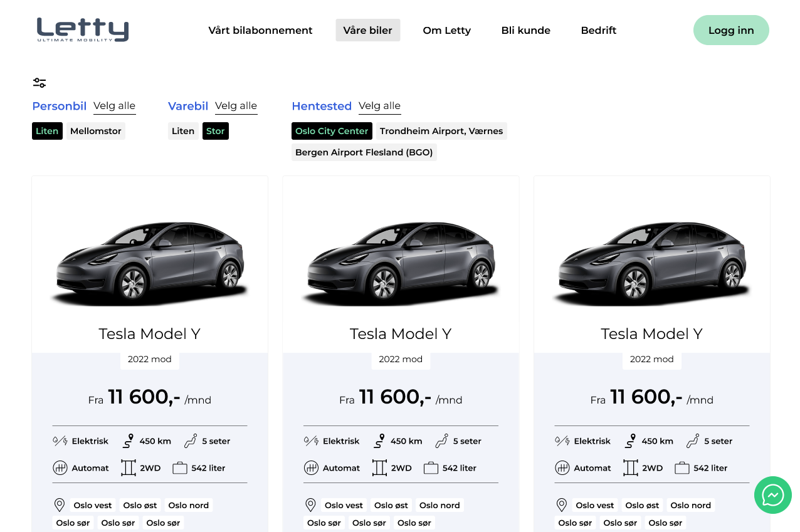800x532 pixels.
Task: Toggle the Oslo City Center pickup filter
Action: tap(332, 131)
